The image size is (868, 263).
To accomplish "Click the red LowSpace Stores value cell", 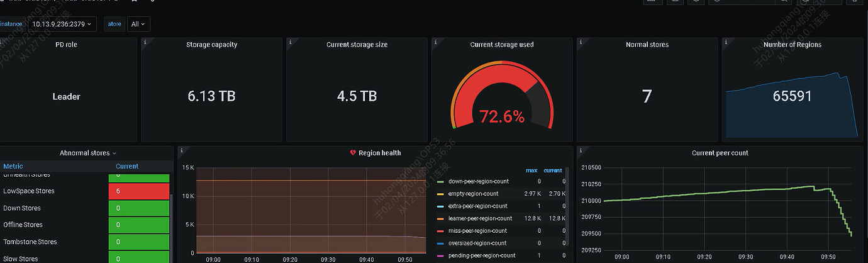I will (x=139, y=191).
